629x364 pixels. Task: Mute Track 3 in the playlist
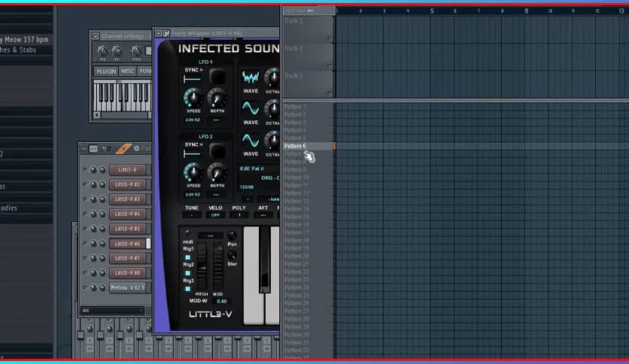pos(329,93)
